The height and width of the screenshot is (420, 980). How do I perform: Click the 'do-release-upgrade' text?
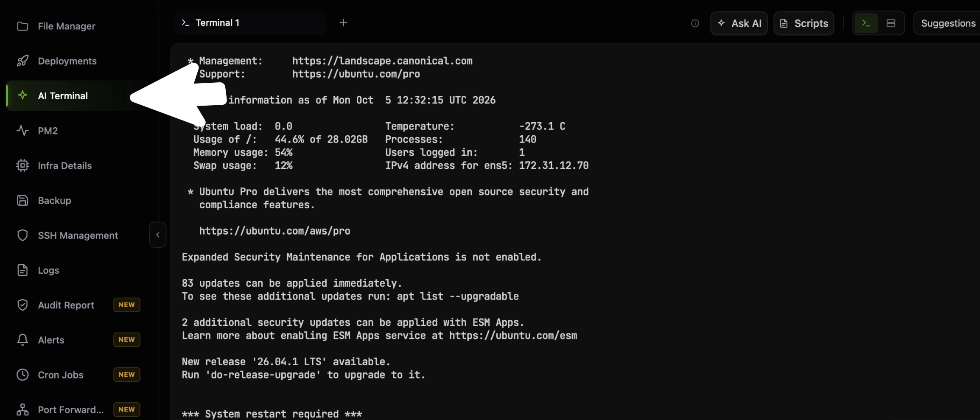pos(263,375)
